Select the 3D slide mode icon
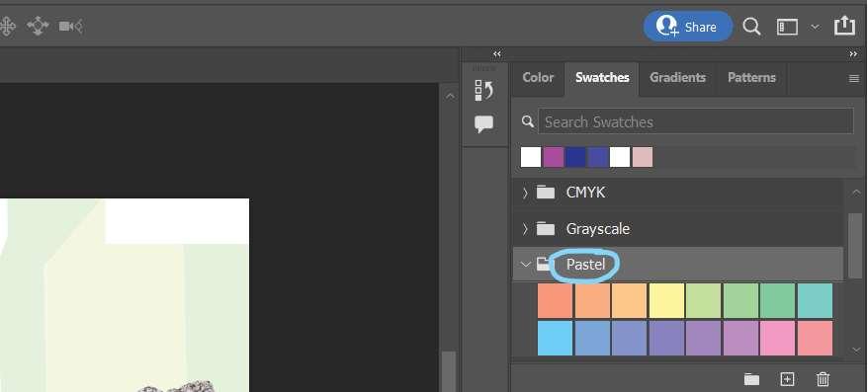 [x=38, y=26]
